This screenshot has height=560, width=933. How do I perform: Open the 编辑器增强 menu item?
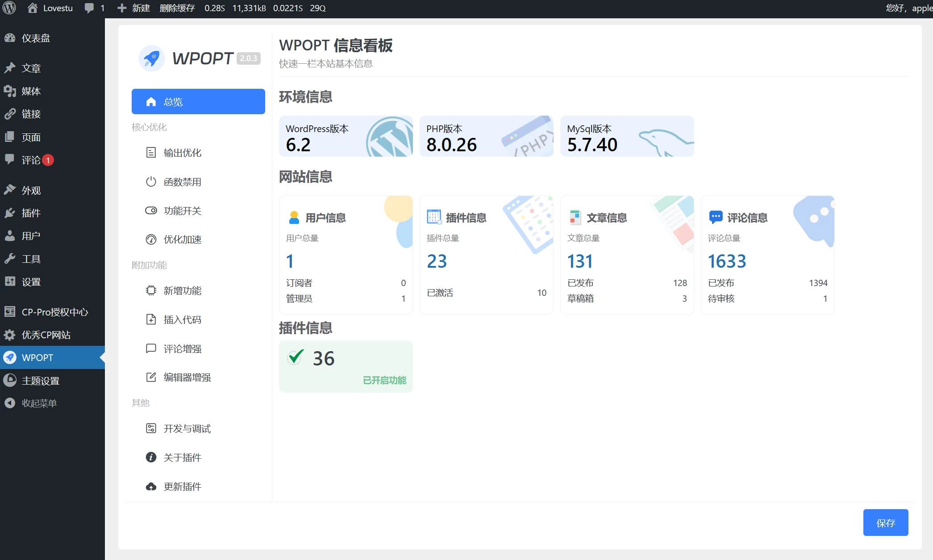(198, 377)
